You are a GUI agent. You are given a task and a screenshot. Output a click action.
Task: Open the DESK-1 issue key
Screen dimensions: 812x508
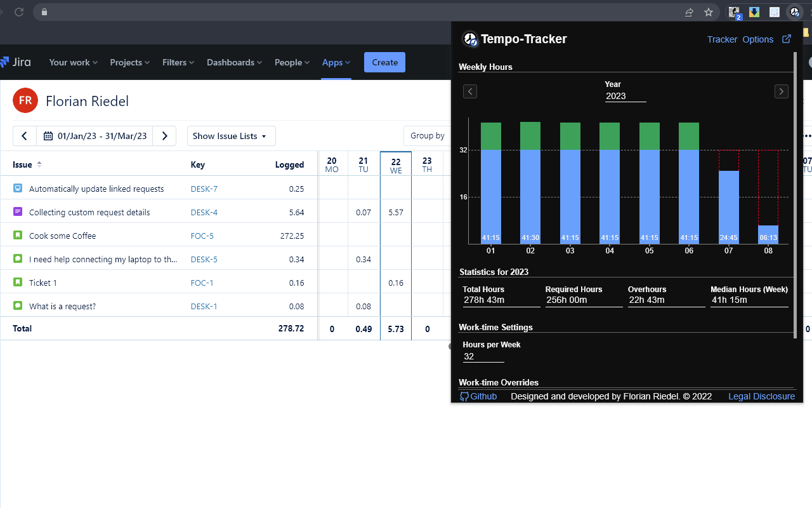coord(204,306)
